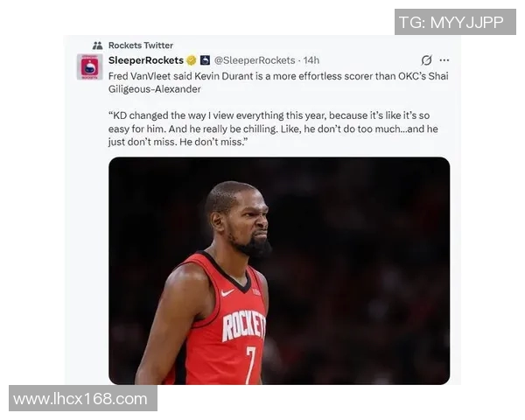Click the Nike swoosh on the jersey
Viewport: 525px width, 420px height.
227,293
